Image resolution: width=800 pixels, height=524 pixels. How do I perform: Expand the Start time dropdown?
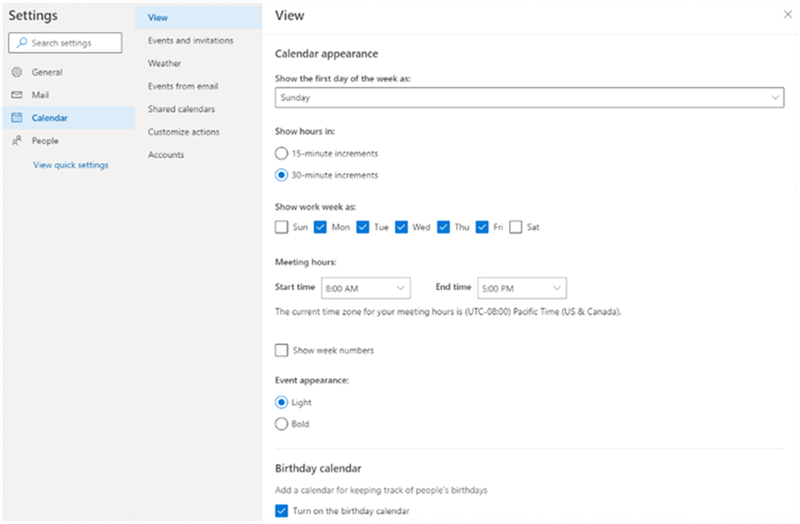coord(366,288)
